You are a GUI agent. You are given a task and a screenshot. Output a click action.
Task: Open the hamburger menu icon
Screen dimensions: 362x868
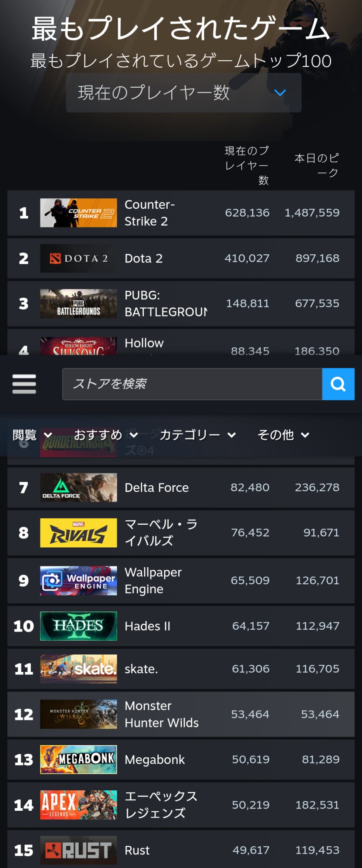24,384
